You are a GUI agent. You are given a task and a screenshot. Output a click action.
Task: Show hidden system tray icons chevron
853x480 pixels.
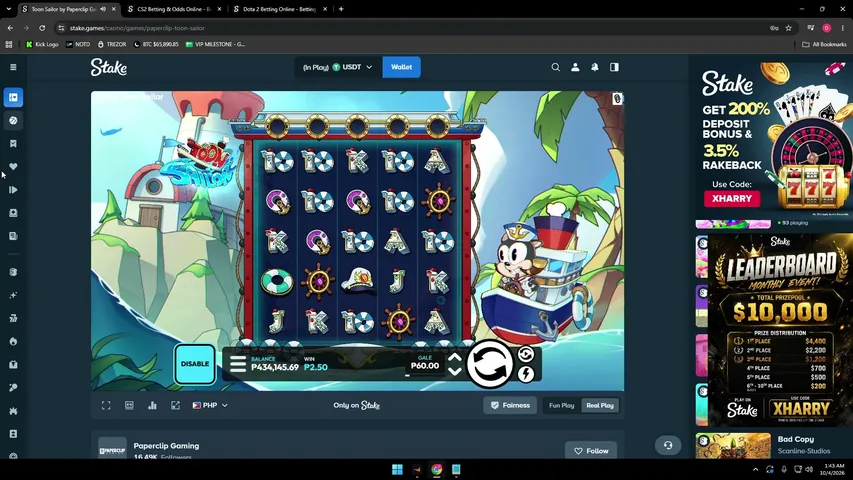click(755, 469)
